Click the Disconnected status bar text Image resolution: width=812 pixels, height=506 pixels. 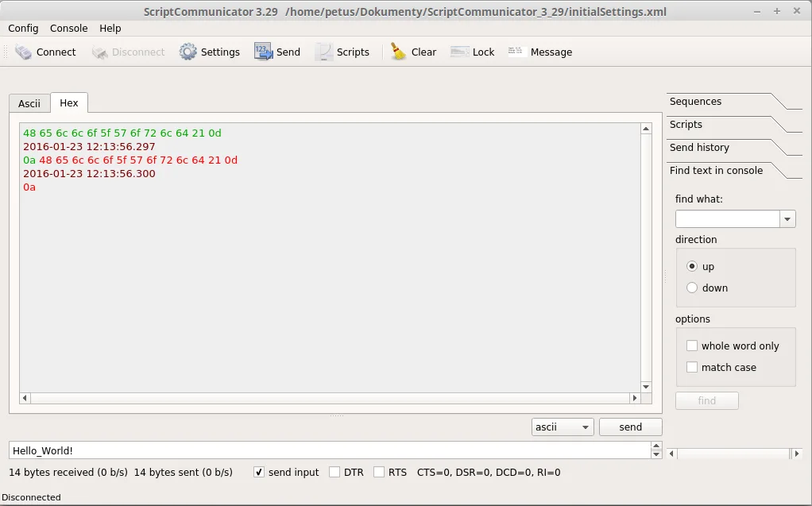(x=31, y=497)
